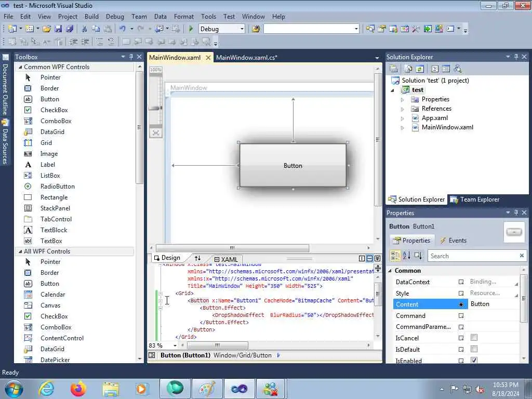
Task: Select the Image control in Toolbox
Action: tap(49, 154)
